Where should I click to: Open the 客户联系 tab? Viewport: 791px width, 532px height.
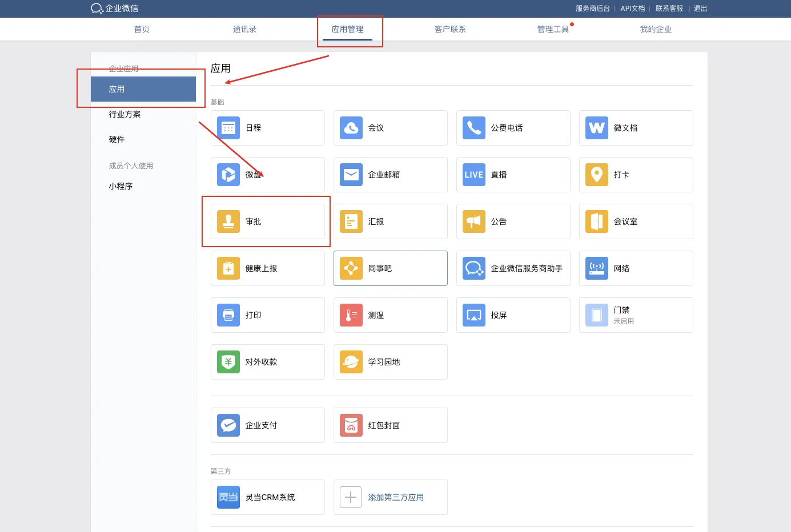[x=450, y=29]
